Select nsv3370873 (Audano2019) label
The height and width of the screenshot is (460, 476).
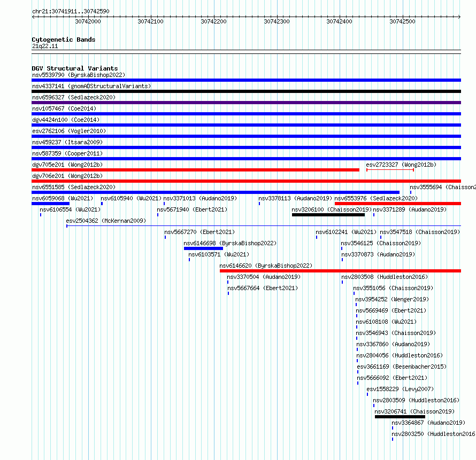click(x=378, y=254)
